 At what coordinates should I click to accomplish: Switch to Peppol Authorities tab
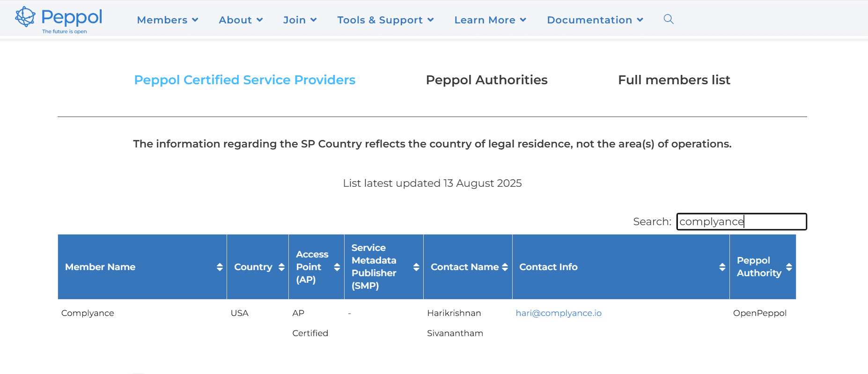(486, 80)
